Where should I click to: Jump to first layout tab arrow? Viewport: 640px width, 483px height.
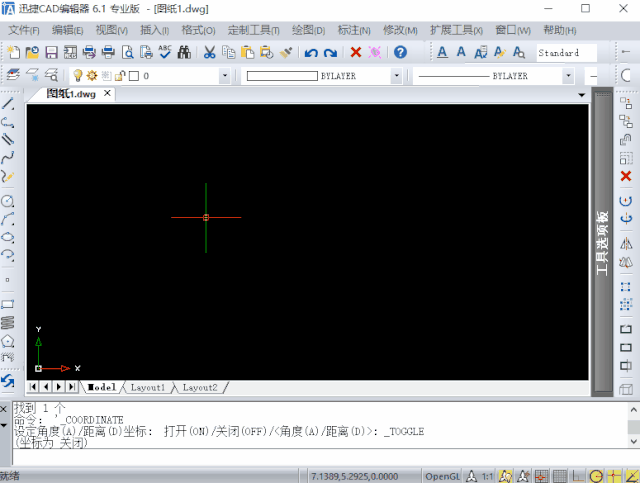33,387
